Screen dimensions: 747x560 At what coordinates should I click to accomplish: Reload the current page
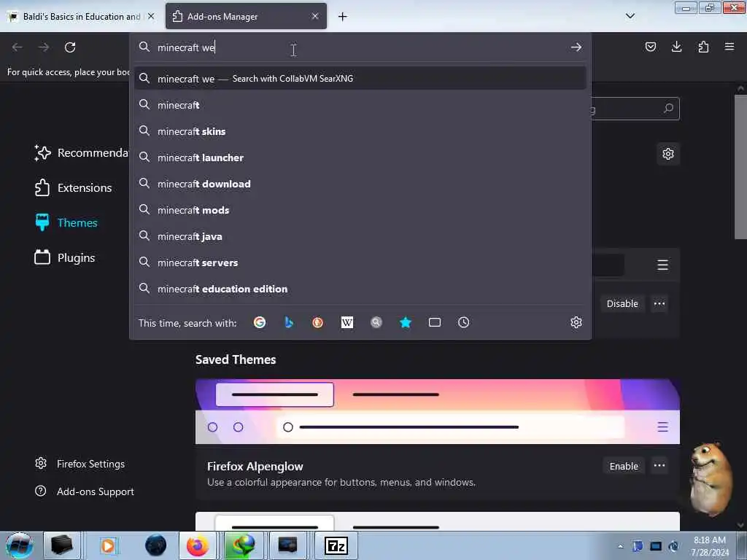tap(70, 47)
